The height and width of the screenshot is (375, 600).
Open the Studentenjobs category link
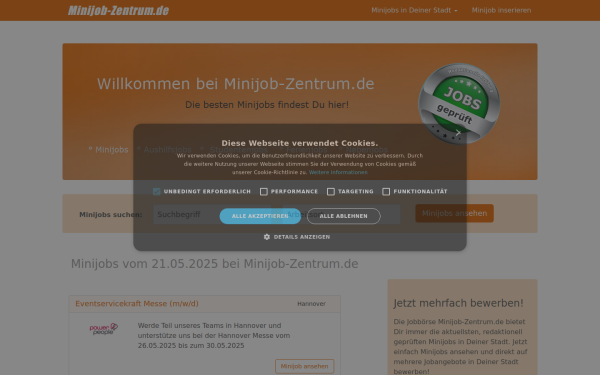coord(239,150)
